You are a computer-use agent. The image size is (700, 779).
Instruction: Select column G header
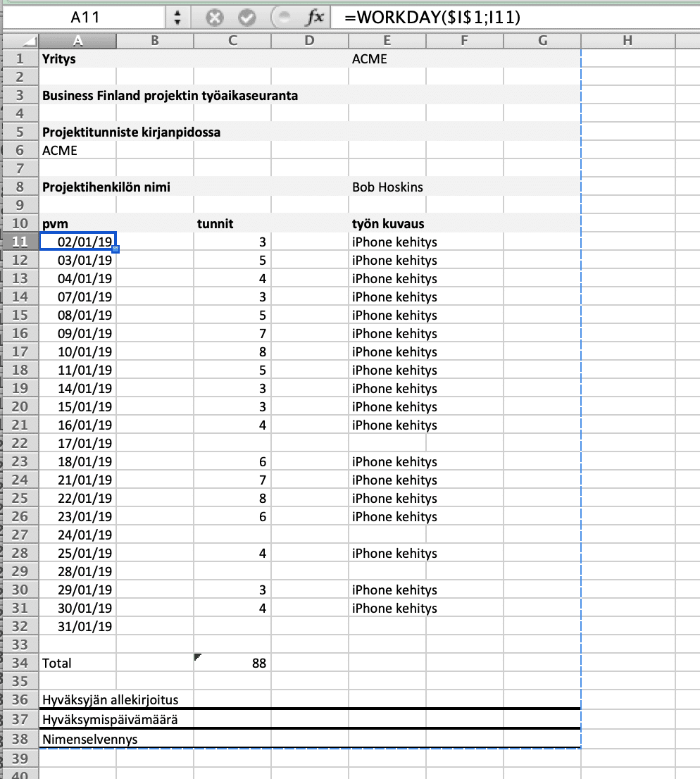click(x=542, y=41)
